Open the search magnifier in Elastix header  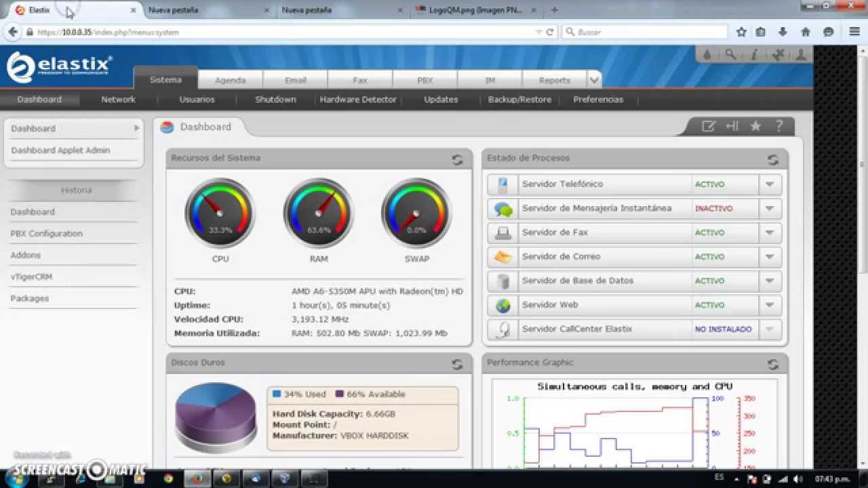pyautogui.click(x=730, y=55)
